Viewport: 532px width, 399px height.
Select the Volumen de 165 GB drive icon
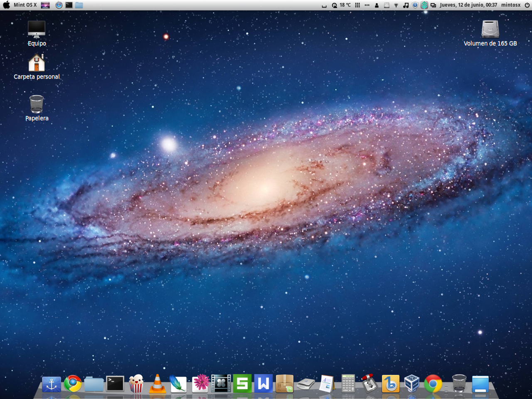click(x=490, y=33)
